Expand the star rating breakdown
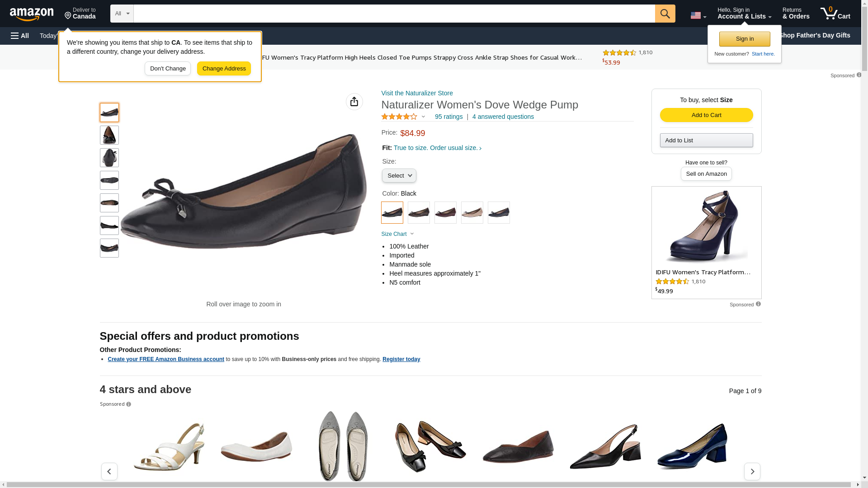The image size is (868, 488). point(423,117)
